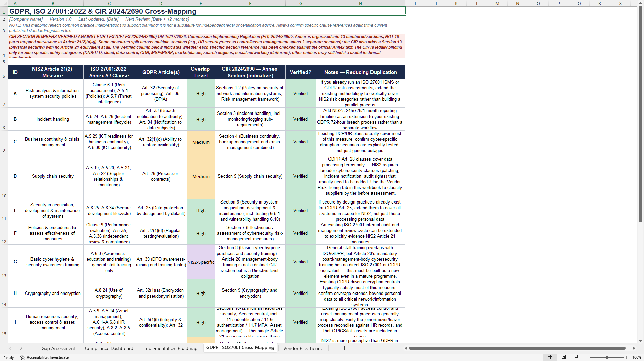Open the Implementation Roadmap sheet
644x361 pixels.
click(170, 348)
